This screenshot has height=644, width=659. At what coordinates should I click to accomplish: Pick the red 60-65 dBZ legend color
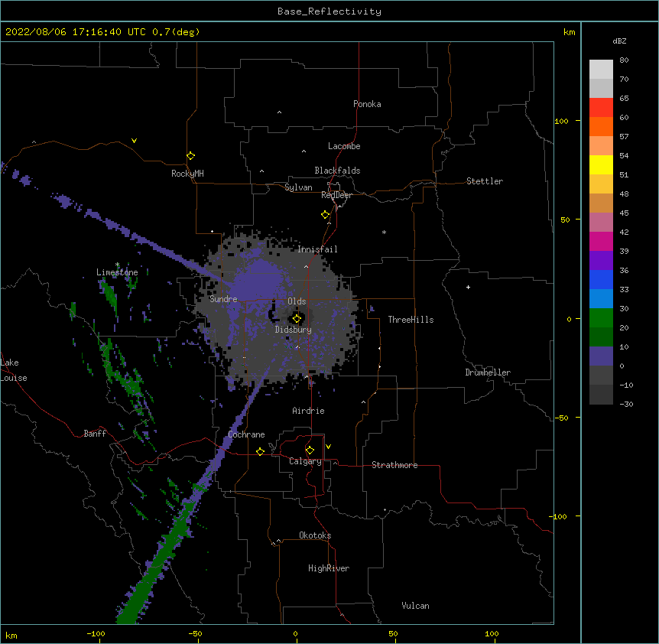click(x=601, y=108)
